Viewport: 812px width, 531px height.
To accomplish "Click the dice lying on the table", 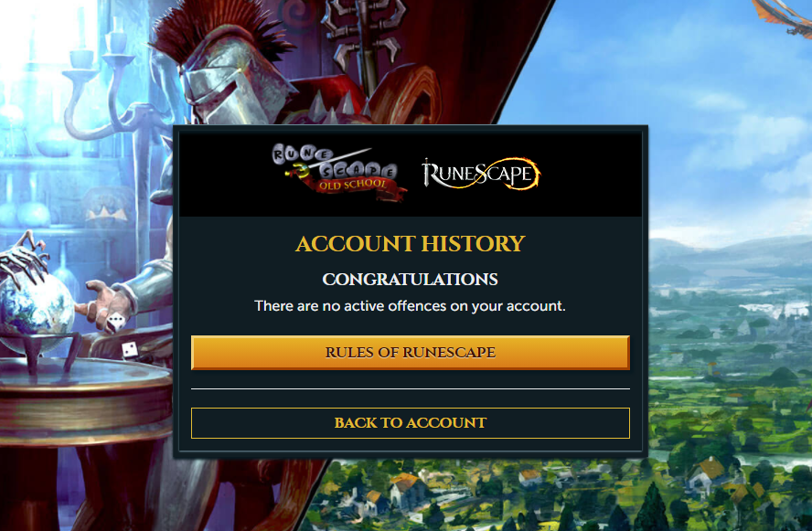I will 130,350.
